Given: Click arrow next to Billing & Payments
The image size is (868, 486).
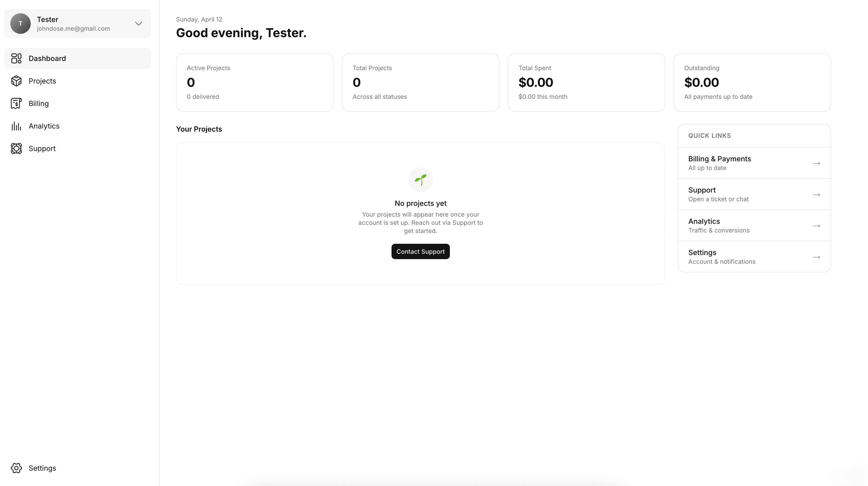Looking at the screenshot, I should 816,164.
